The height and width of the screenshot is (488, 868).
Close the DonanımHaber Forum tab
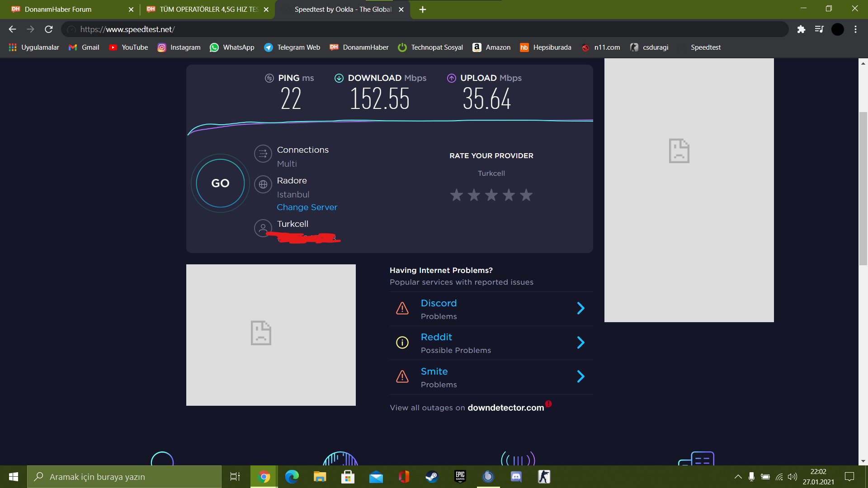[x=131, y=9]
